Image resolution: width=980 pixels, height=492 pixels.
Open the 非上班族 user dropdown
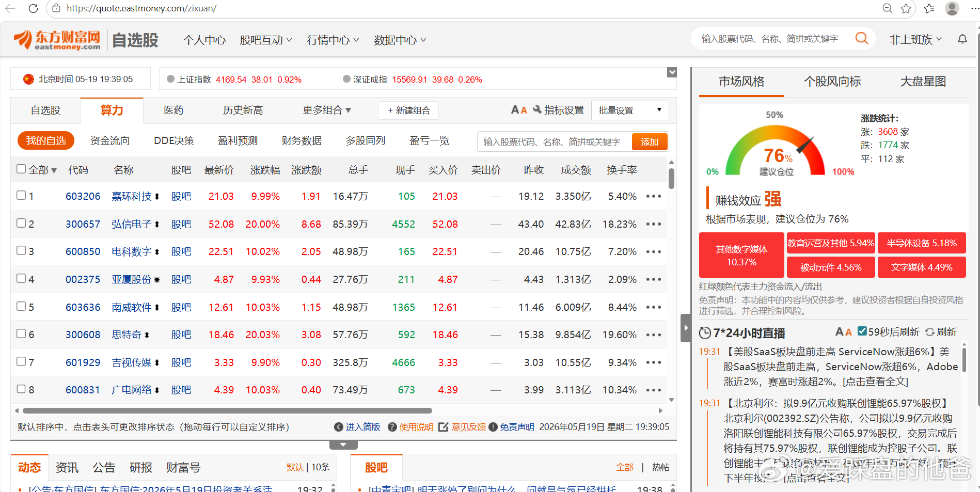click(x=915, y=40)
